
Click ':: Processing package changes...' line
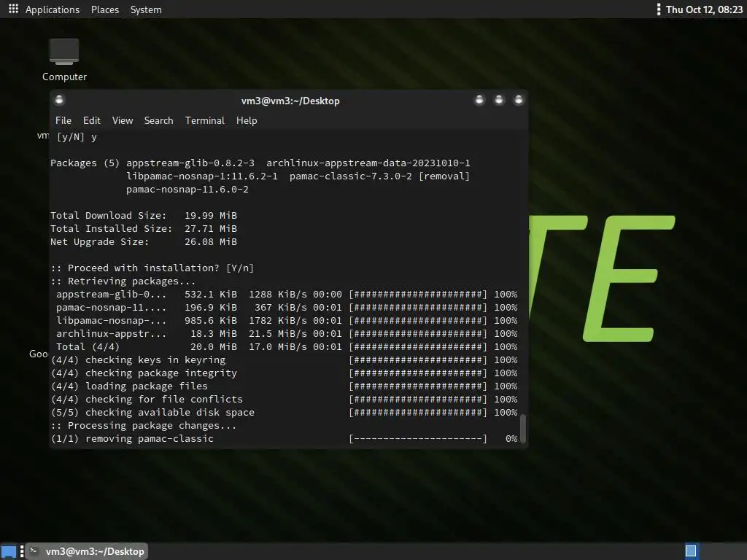click(x=144, y=426)
